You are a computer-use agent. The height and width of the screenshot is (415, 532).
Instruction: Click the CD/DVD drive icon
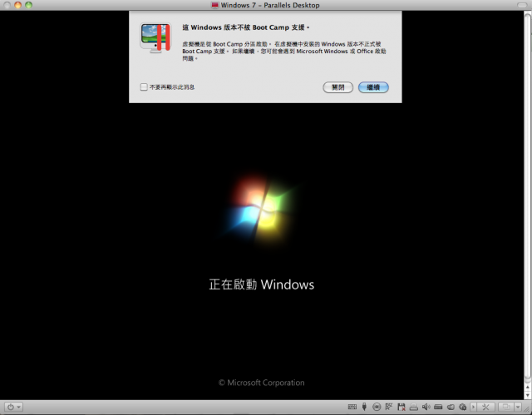click(377, 407)
